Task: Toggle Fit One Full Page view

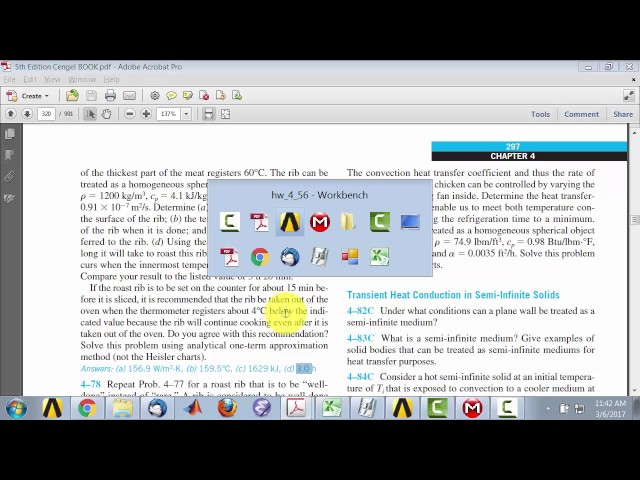Action: click(225, 114)
